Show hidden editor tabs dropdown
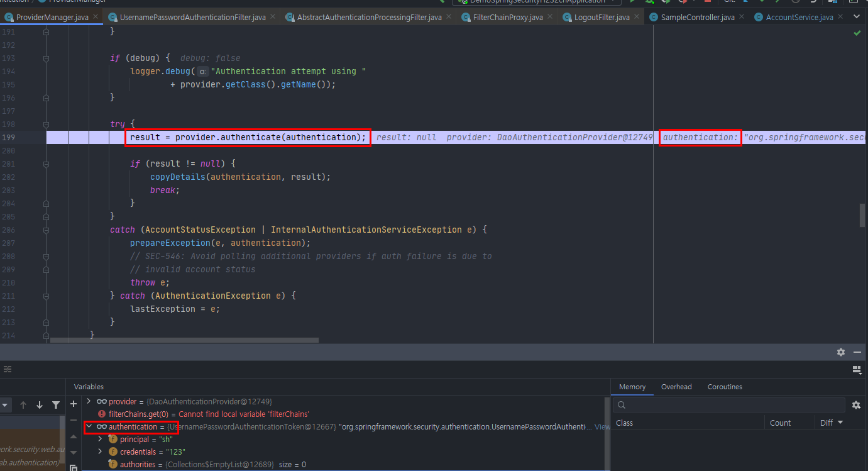 856,17
